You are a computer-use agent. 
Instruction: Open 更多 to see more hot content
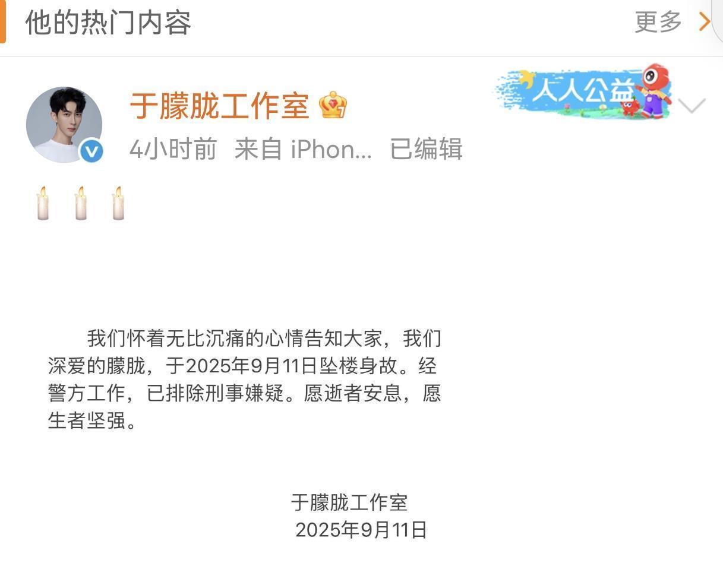(658, 22)
